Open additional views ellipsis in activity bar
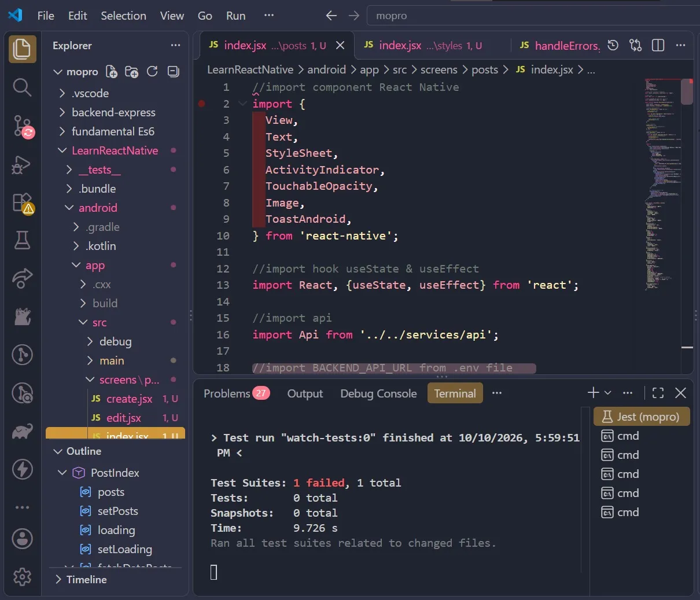Screen dimensions: 700x600 pos(22,507)
